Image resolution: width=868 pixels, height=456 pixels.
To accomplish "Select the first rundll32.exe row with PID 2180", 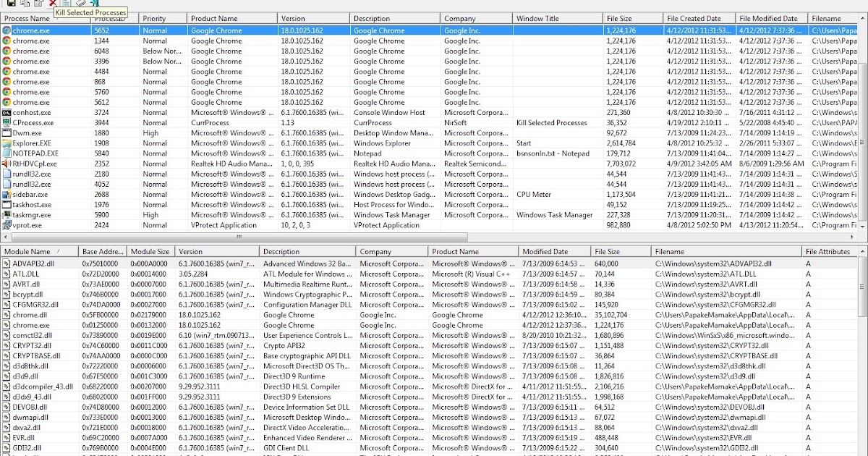I will 429,174.
